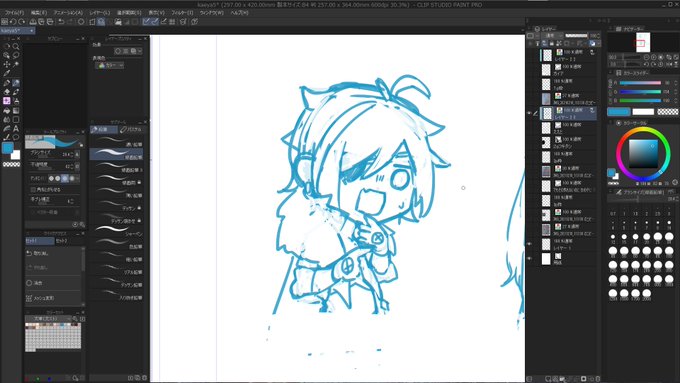
Task: Choose the シャーペン brush sub tool
Action: (117, 230)
